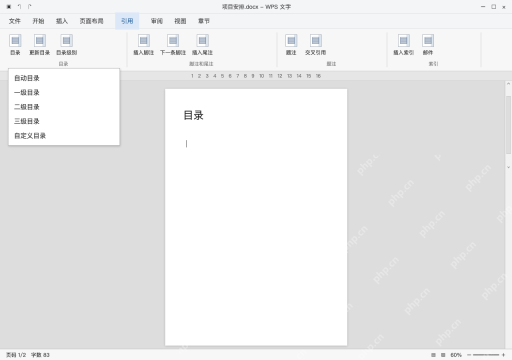Image resolution: width=512 pixels, height=360 pixels.
Task: Click the undo arrow in the title bar
Action: [x=20, y=6]
